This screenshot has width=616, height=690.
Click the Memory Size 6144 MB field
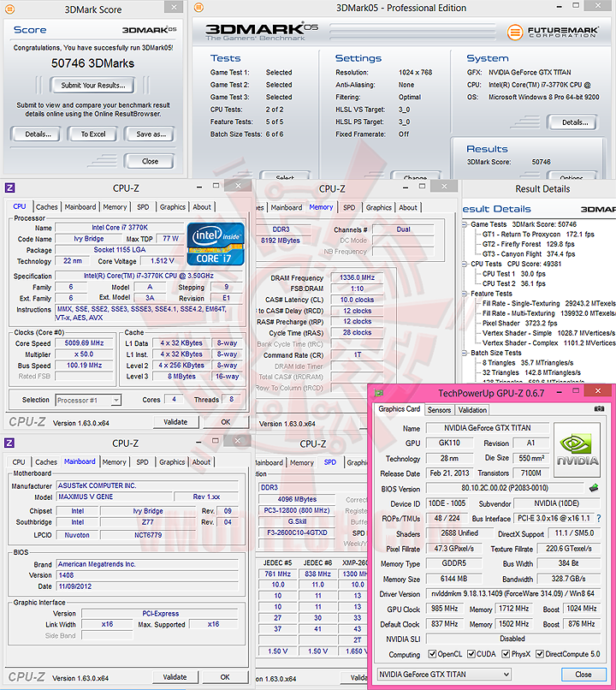pos(453,579)
